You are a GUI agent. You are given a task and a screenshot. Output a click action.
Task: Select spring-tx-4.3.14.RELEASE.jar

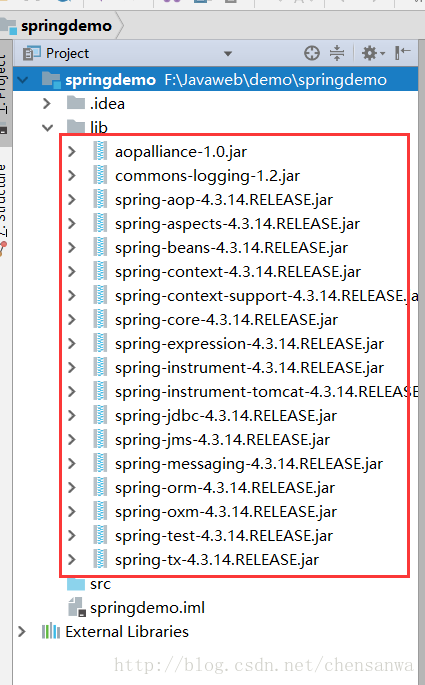217,560
